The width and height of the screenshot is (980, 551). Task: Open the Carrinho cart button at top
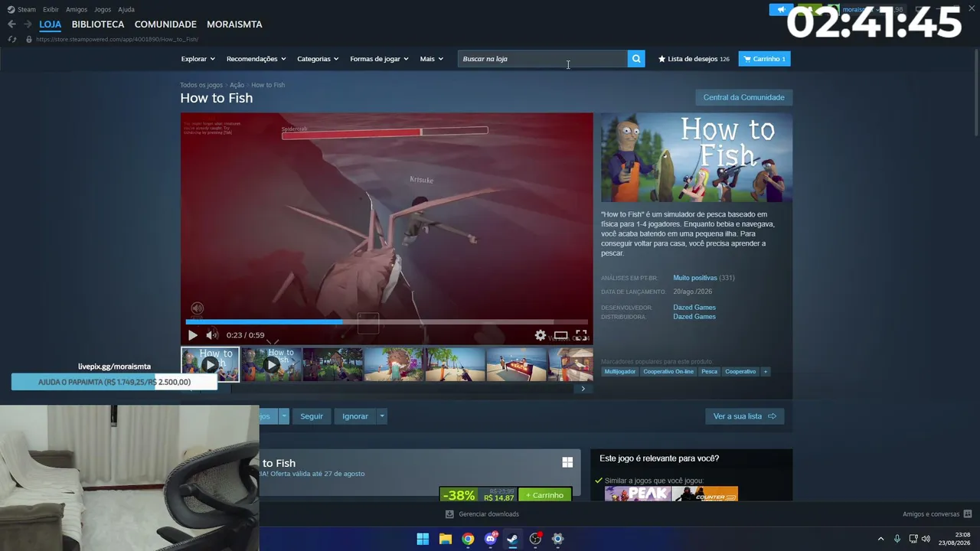764,59
